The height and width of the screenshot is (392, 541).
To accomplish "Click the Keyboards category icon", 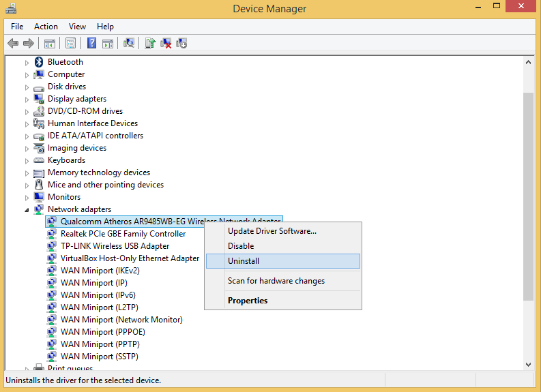I will [x=39, y=160].
